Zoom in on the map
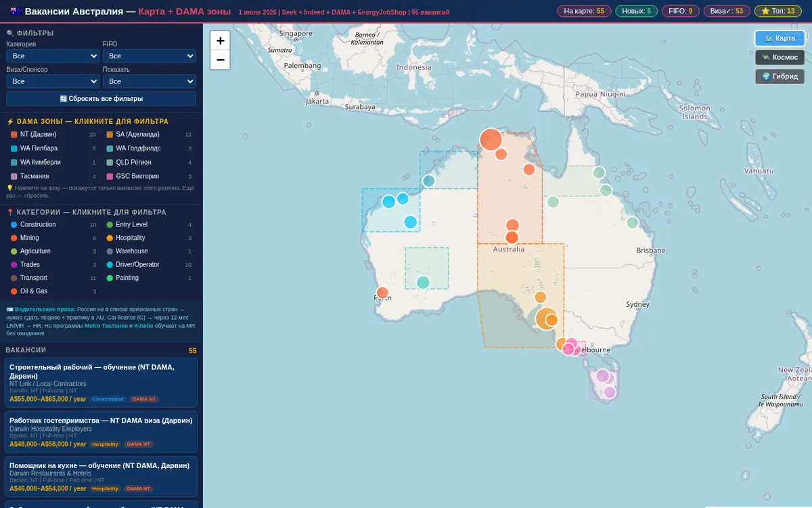The height and width of the screenshot is (508, 812). click(221, 41)
